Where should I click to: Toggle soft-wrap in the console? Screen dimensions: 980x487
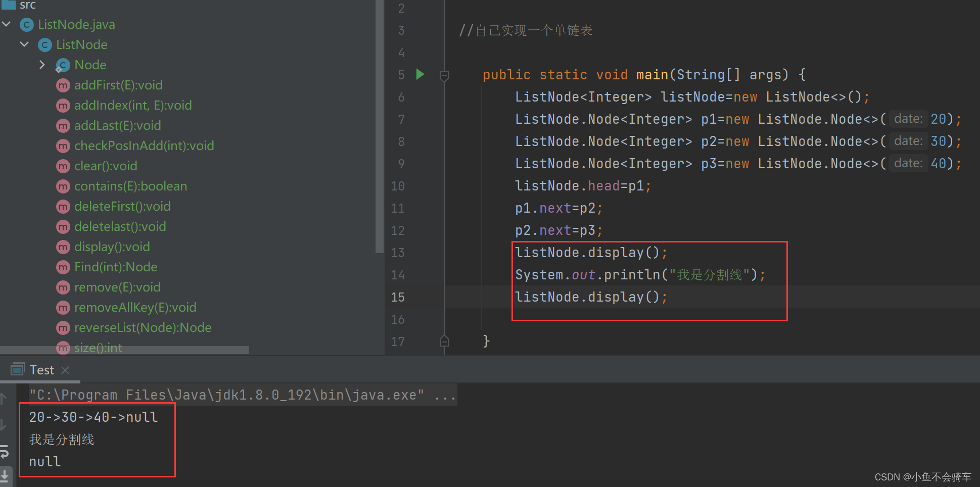tap(4, 451)
